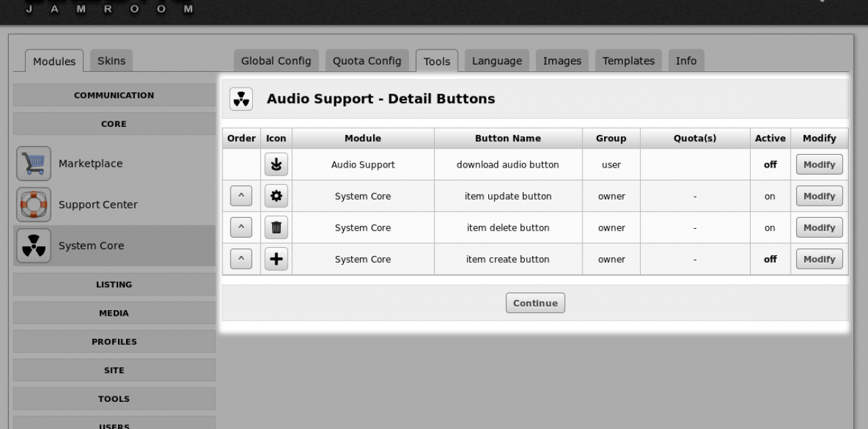Switch to the Global Config tab
Image resolution: width=868 pixels, height=429 pixels.
(276, 60)
